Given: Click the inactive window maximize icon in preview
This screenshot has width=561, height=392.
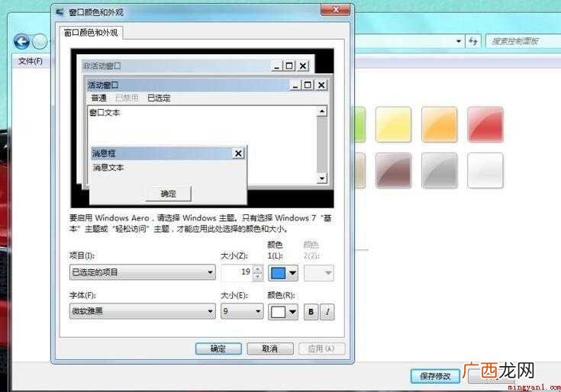Looking at the screenshot, I should coord(289,66).
